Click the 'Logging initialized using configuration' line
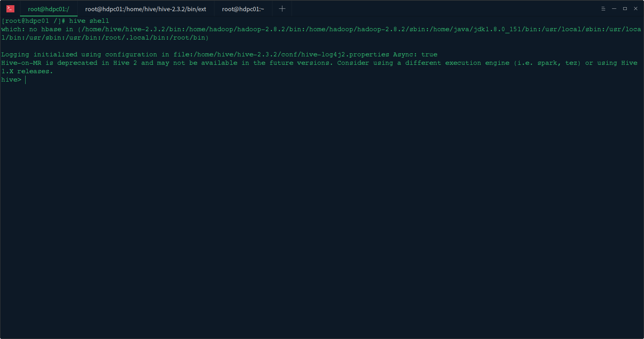The height and width of the screenshot is (339, 644). pos(219,54)
